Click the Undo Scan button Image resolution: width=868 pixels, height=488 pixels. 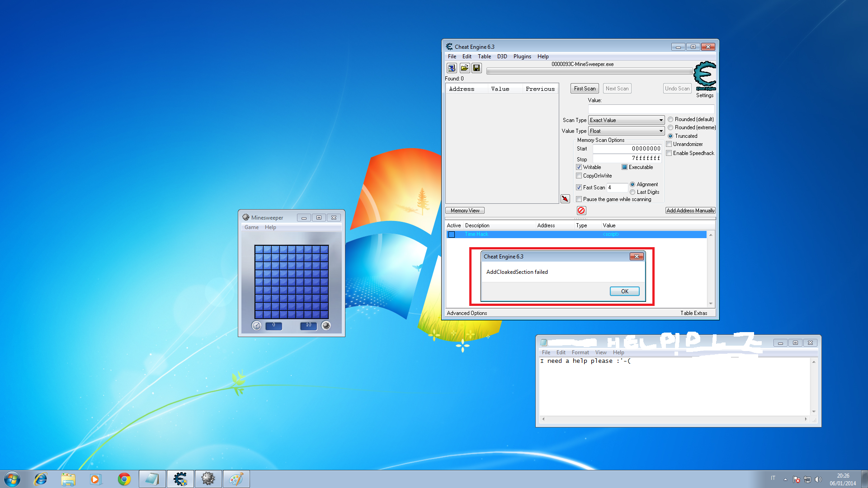click(x=677, y=89)
